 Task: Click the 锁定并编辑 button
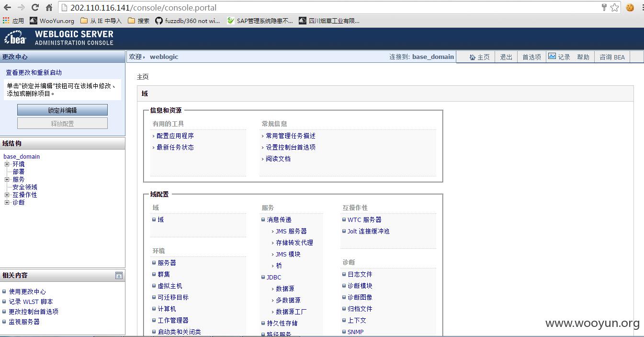pyautogui.click(x=62, y=110)
